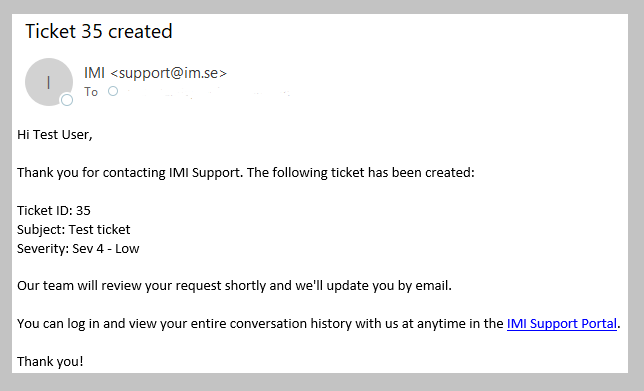Click the presence status circle on the avatar
This screenshot has width=644, height=391.
coord(67,100)
